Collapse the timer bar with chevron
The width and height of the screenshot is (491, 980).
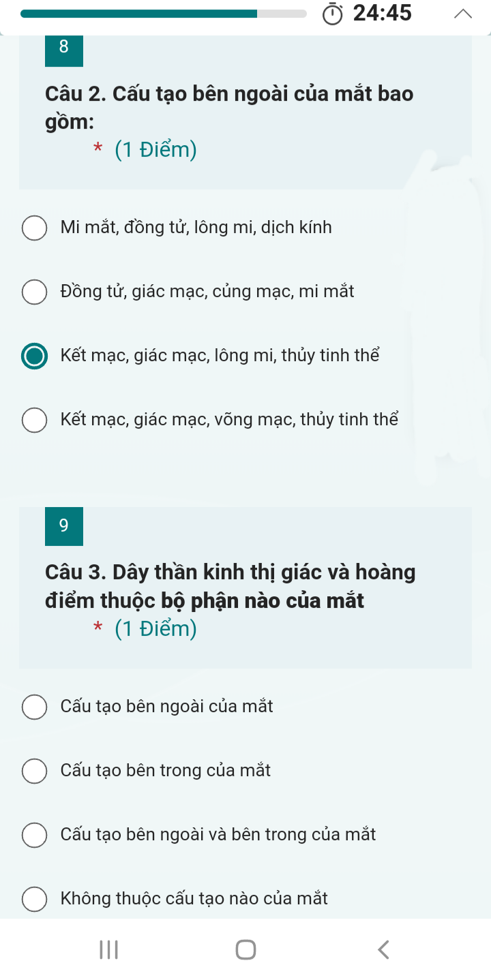click(x=462, y=14)
